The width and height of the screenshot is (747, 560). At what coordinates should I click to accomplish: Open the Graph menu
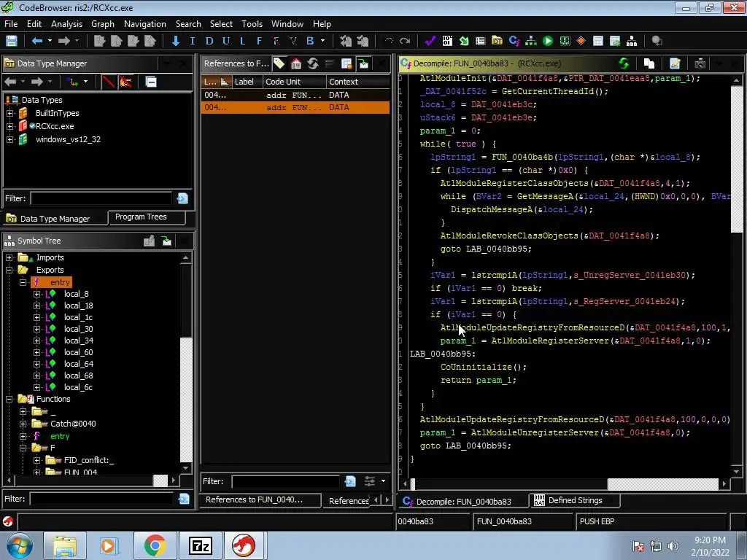(x=103, y=24)
